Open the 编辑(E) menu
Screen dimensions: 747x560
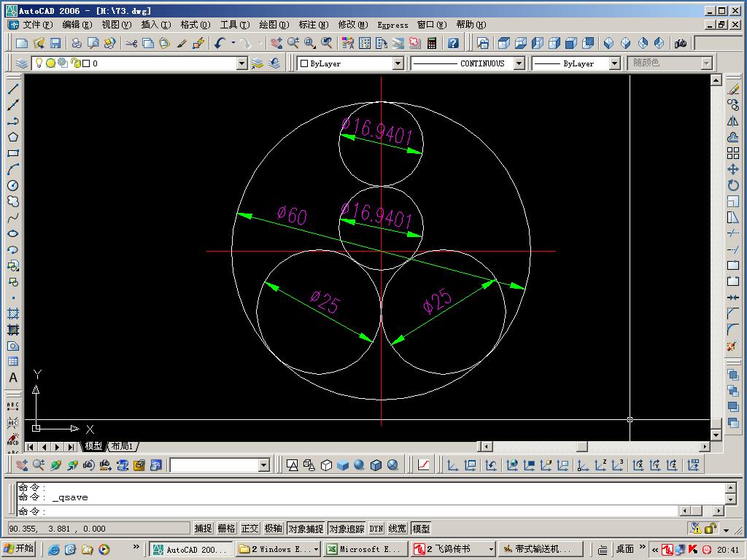77,25
